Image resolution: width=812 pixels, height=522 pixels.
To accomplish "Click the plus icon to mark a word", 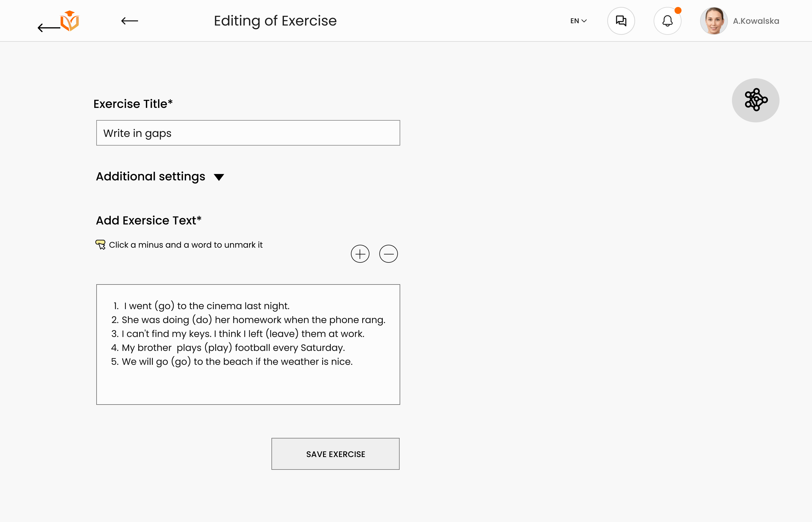I will point(360,254).
